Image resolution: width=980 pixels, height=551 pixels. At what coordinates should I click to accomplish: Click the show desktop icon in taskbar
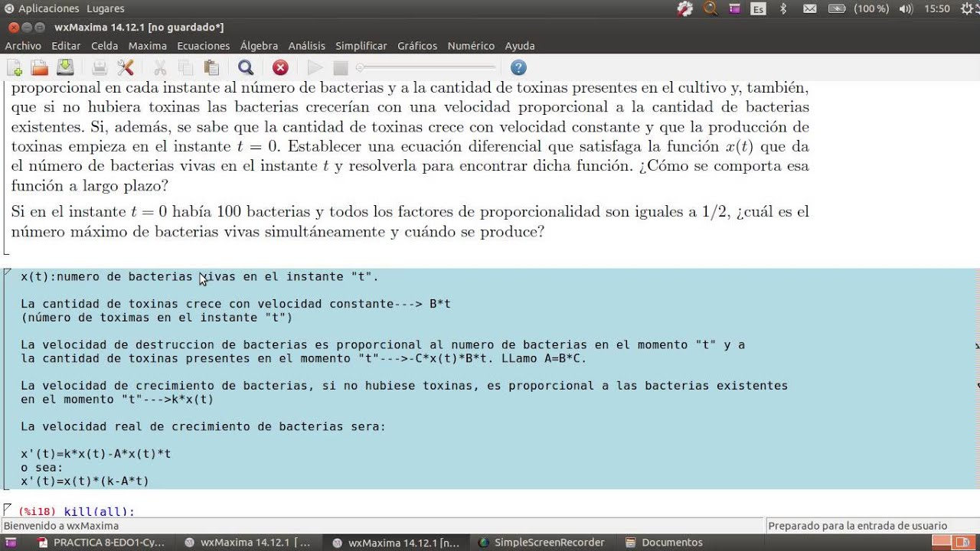pos(11,543)
